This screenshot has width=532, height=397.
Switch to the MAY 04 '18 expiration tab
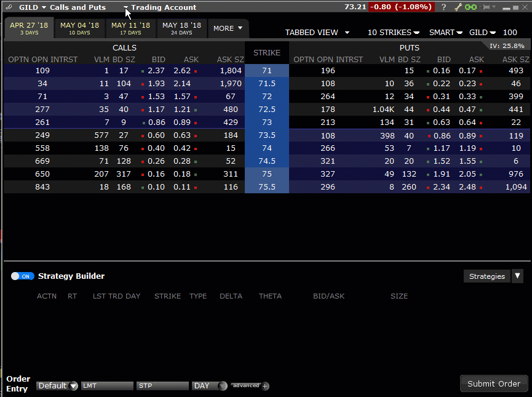click(x=79, y=28)
